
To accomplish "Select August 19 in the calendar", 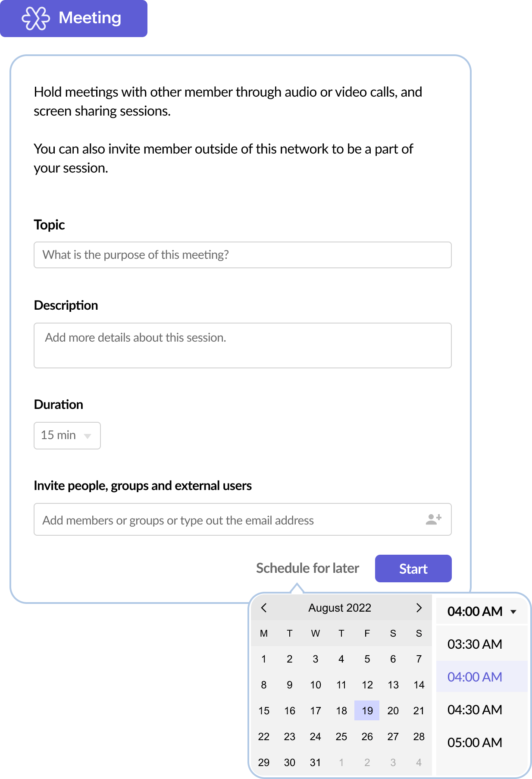I will 367,711.
